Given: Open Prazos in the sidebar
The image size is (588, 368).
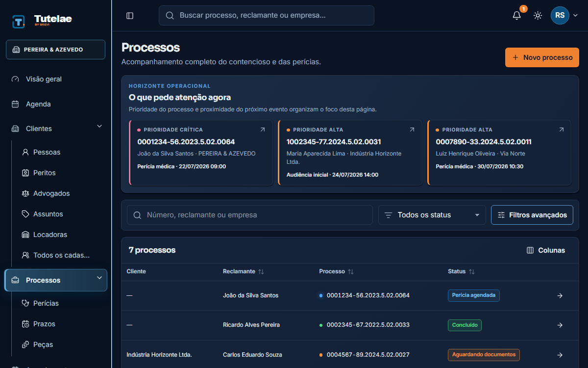Looking at the screenshot, I should 61,324.
